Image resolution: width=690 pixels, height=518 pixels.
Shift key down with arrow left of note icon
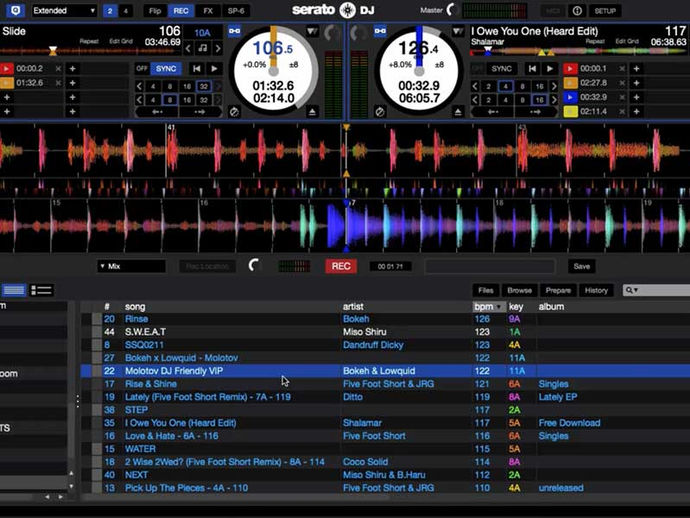tap(188, 48)
